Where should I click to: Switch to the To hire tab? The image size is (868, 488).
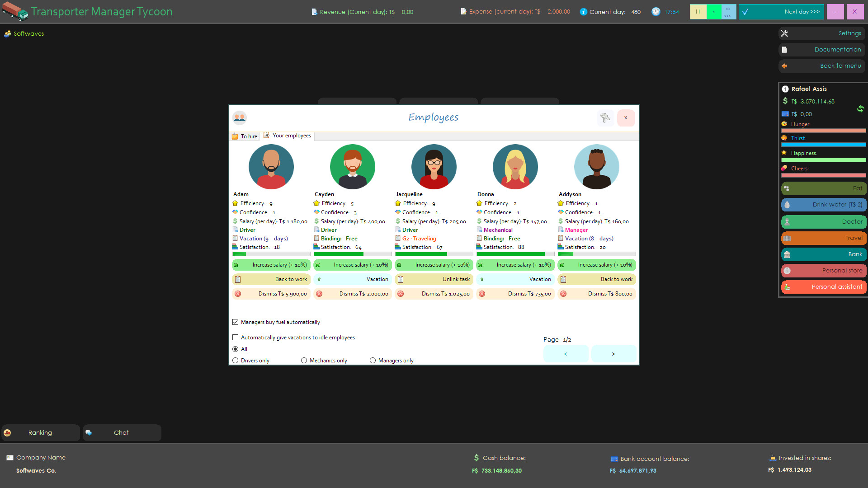point(244,136)
